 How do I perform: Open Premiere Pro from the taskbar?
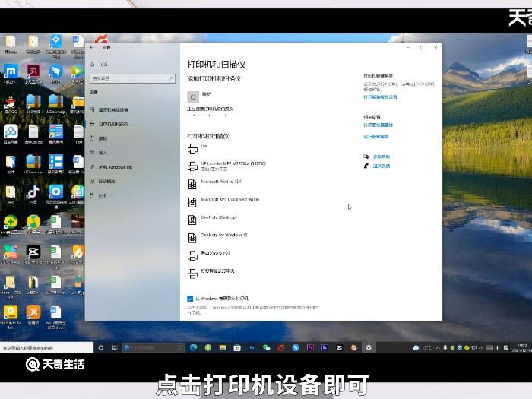[310, 347]
